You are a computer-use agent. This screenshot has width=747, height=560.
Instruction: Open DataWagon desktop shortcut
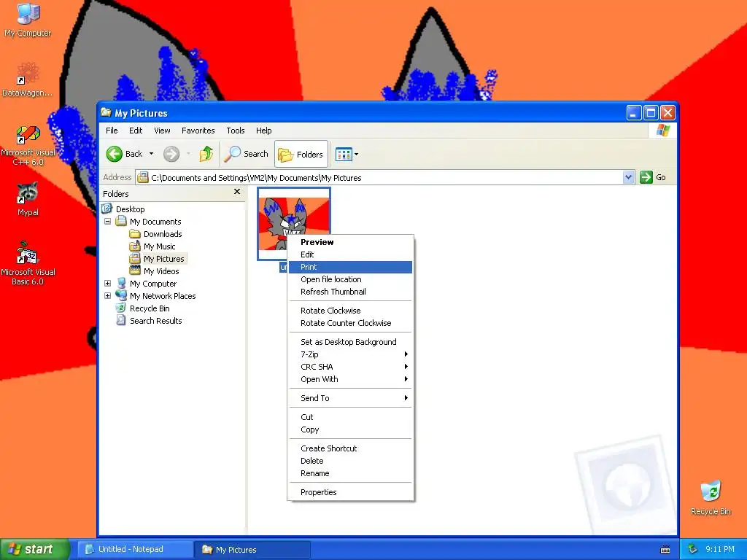coord(28,79)
